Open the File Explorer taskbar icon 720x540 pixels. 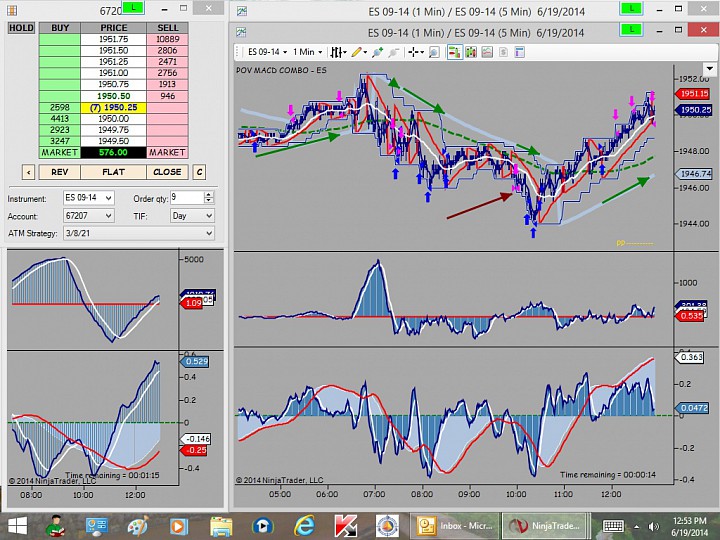pos(222,526)
